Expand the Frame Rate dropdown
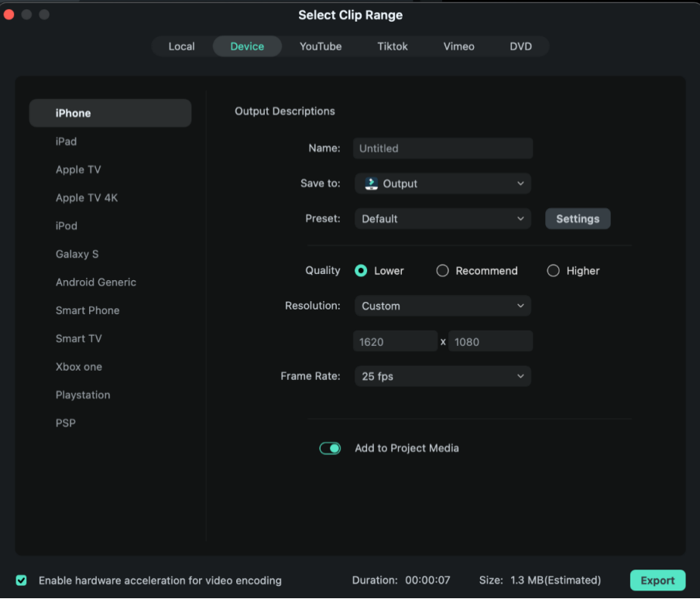This screenshot has height=599, width=700. [443, 376]
